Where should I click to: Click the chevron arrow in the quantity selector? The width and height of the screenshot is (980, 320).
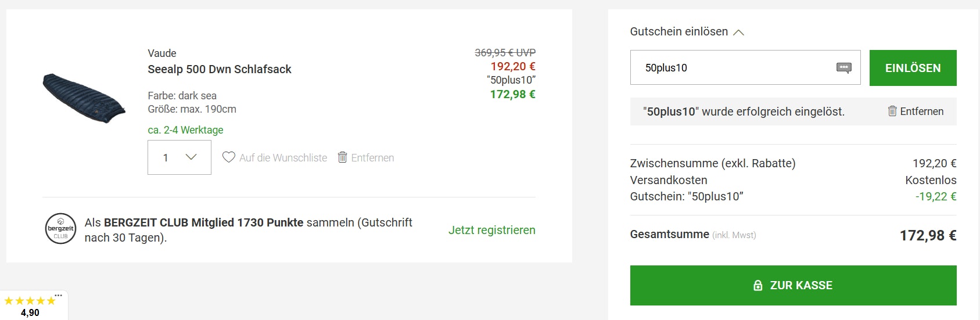click(191, 157)
